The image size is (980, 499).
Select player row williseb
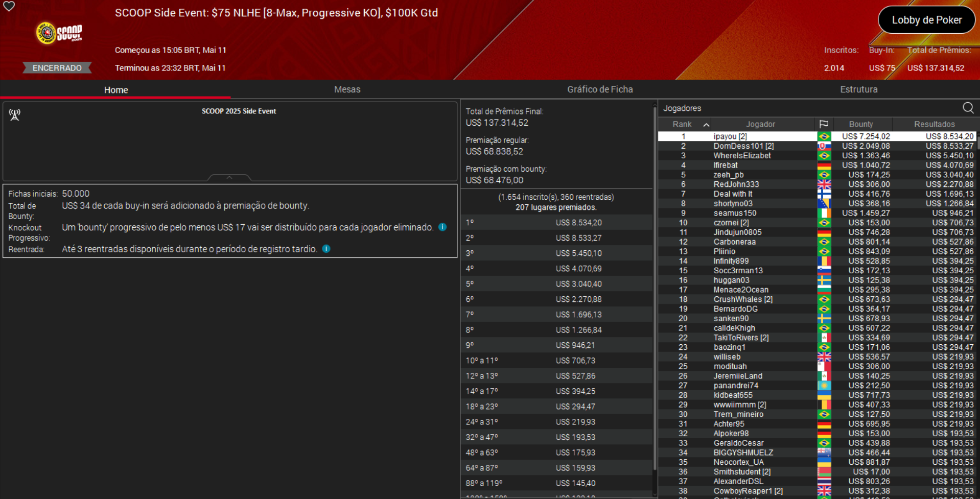817,357
